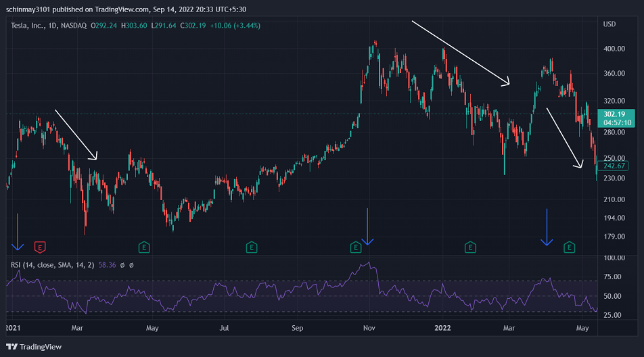Click the Sep time axis label
This screenshot has height=357, width=644.
pyautogui.click(x=298, y=329)
